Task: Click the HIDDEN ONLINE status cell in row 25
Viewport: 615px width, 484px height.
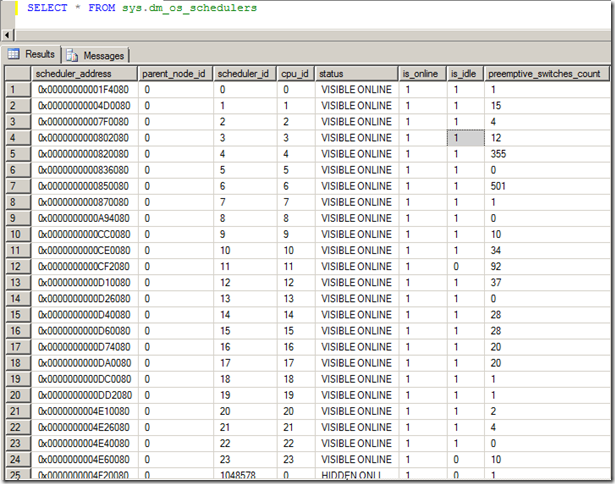Action: click(x=357, y=474)
